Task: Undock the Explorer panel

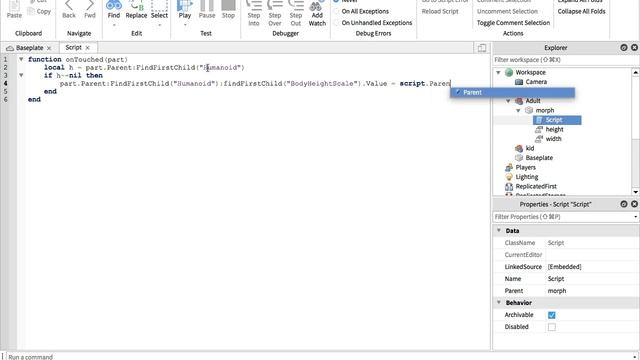Action: (x=624, y=48)
